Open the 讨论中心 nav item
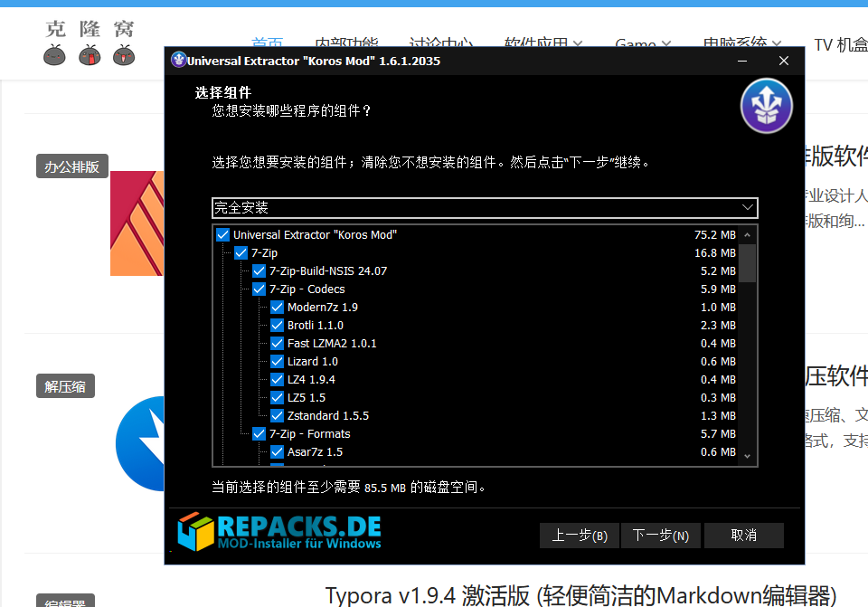The width and height of the screenshot is (868, 607). click(x=440, y=43)
